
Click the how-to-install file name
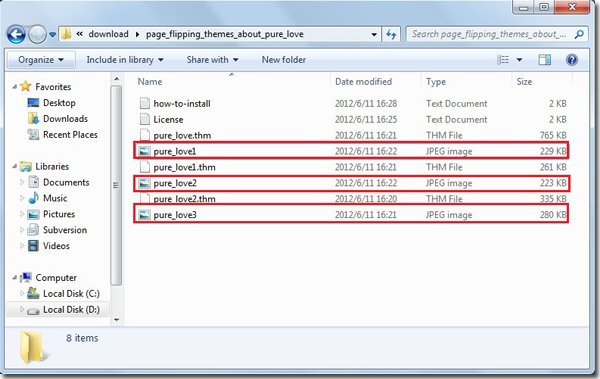[182, 104]
